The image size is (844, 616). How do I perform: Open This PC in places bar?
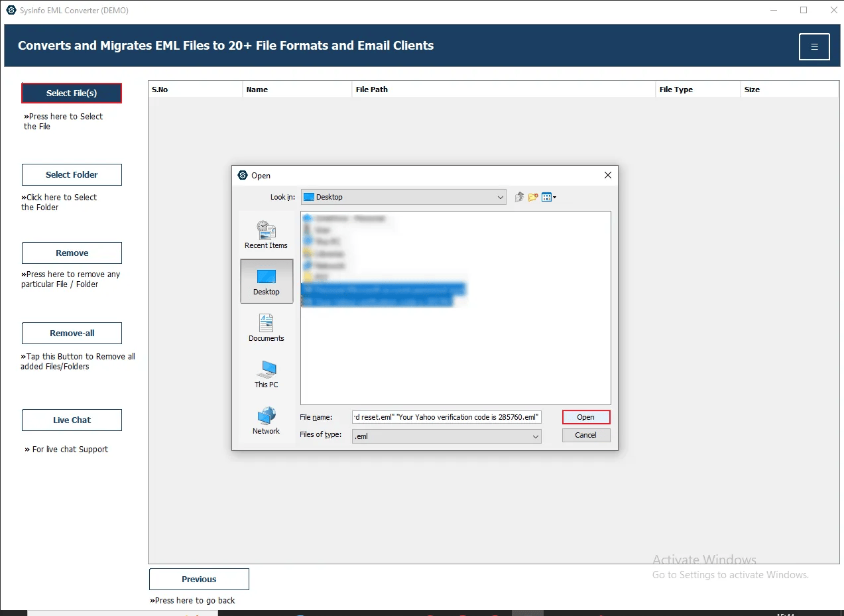(267, 374)
